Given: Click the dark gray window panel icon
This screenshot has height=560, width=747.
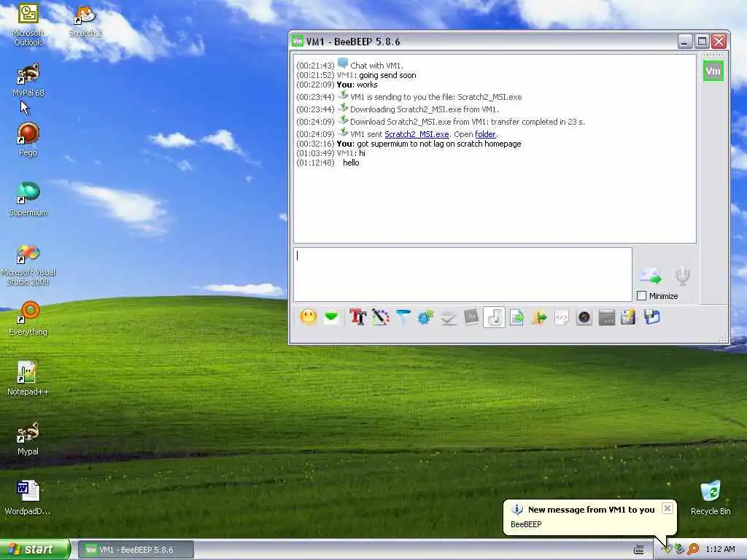Looking at the screenshot, I should (606, 316).
